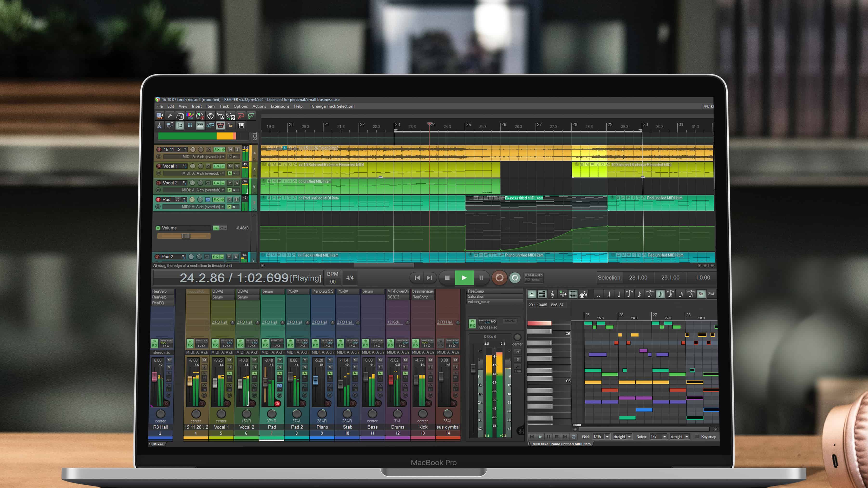
Task: Click the wrench preferences toolbar icon
Action: pyautogui.click(x=170, y=116)
